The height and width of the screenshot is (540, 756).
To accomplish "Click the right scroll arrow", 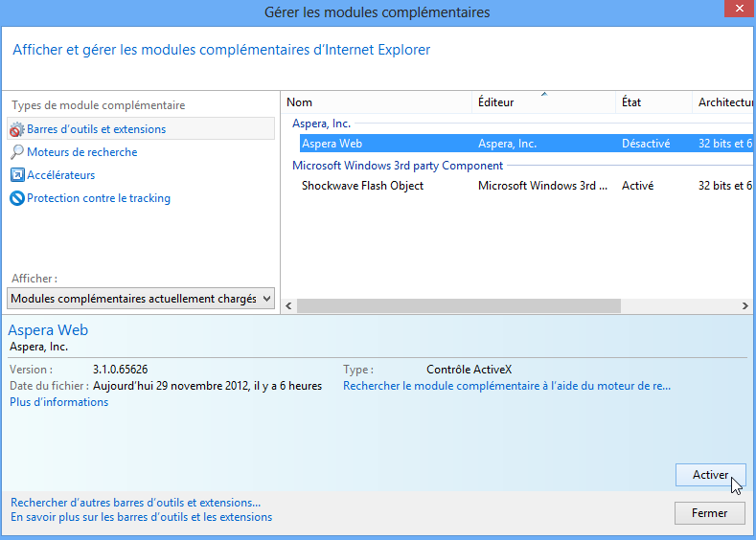I will pos(745,305).
